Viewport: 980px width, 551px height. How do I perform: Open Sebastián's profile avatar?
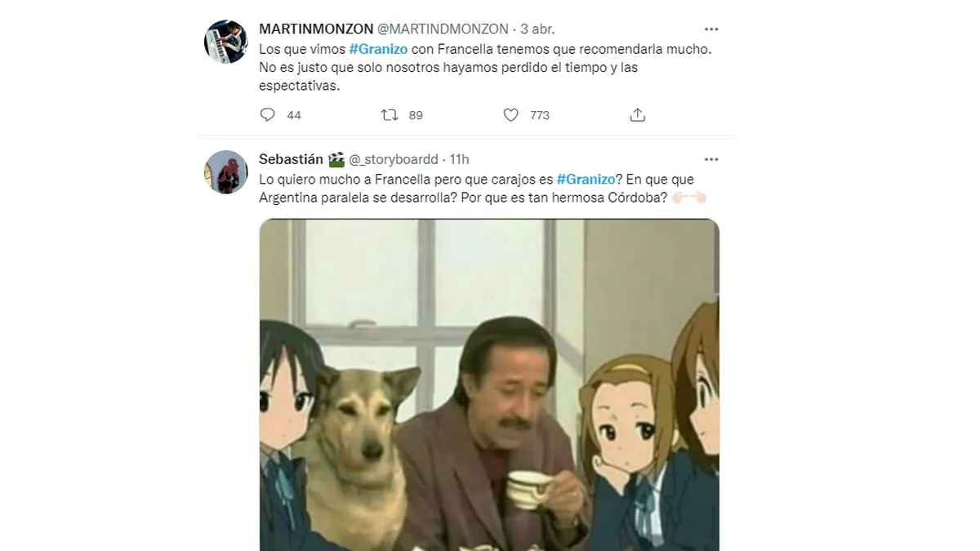point(225,171)
